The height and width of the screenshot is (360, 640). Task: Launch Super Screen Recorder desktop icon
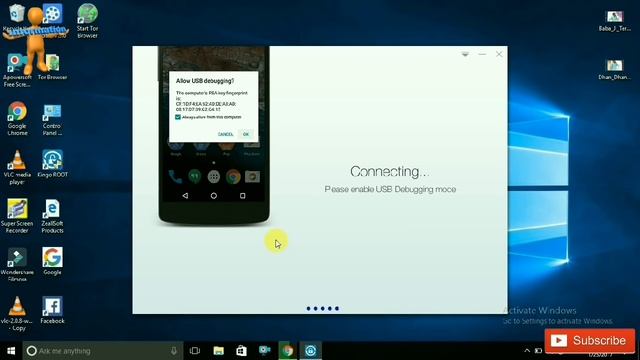17,216
